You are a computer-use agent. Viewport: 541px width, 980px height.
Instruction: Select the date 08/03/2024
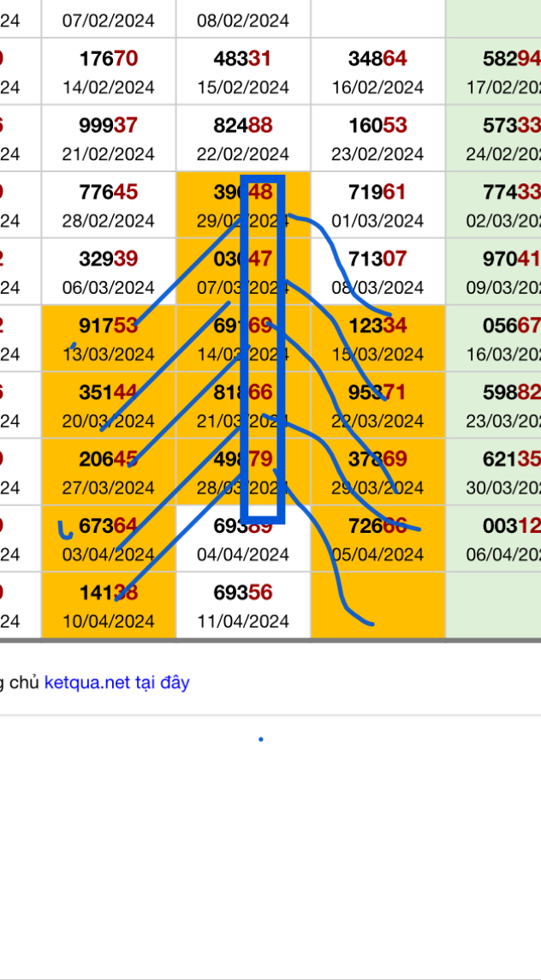378,288
